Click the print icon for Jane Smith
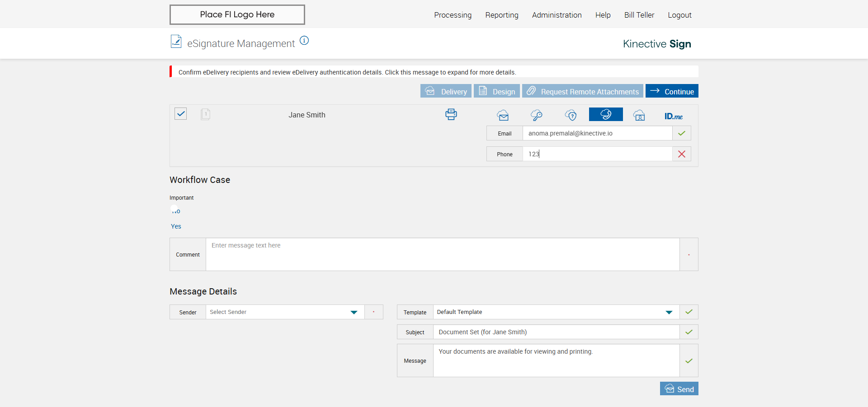 [451, 114]
